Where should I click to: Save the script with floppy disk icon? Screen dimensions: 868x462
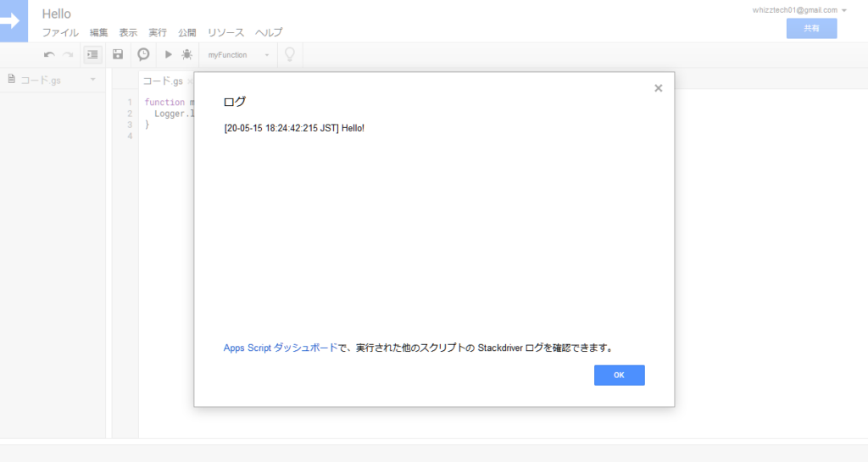point(118,54)
